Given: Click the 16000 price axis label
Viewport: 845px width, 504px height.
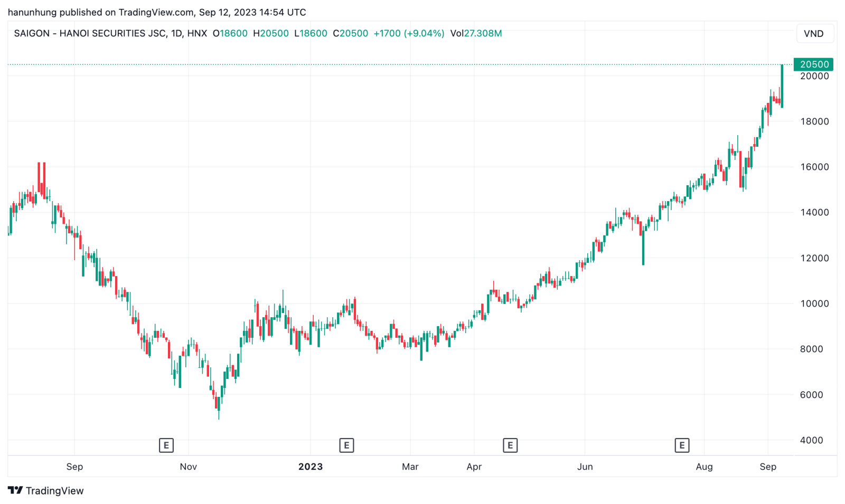Looking at the screenshot, I should click(x=814, y=167).
